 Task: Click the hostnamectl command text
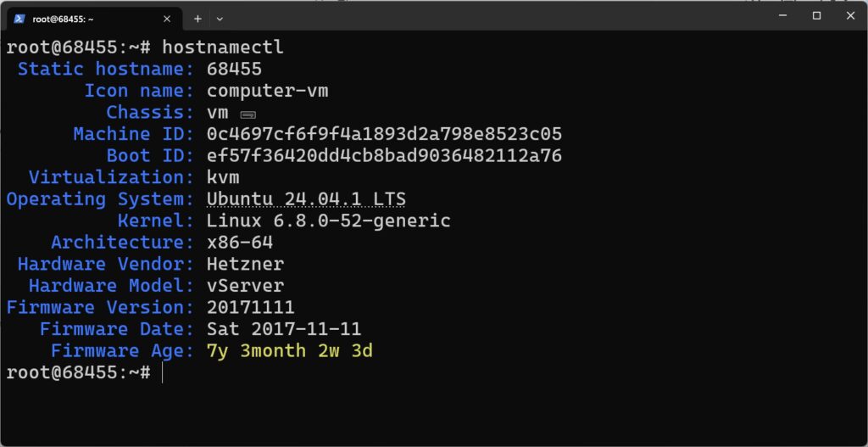tap(223, 47)
